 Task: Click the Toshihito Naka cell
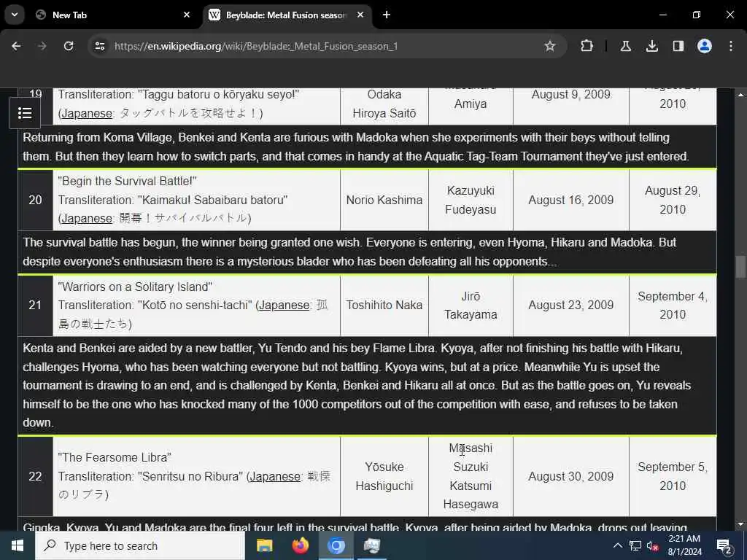click(384, 306)
